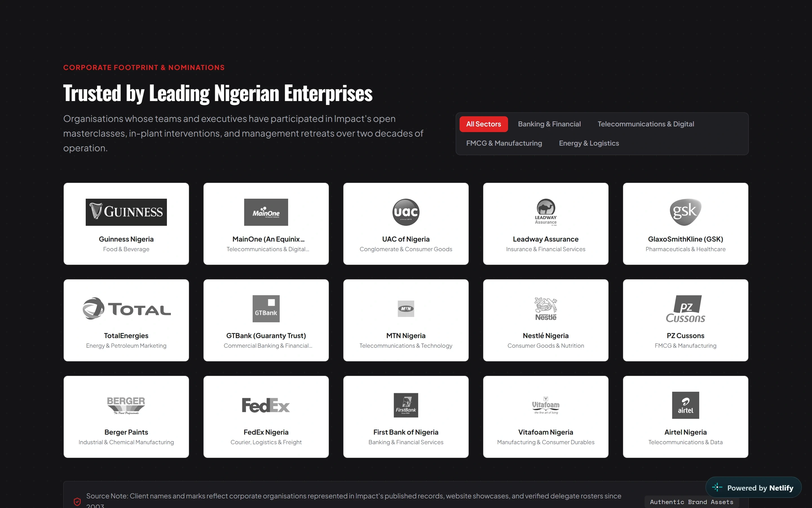
Task: Click the Netlify logo icon in badge
Action: coord(717,487)
